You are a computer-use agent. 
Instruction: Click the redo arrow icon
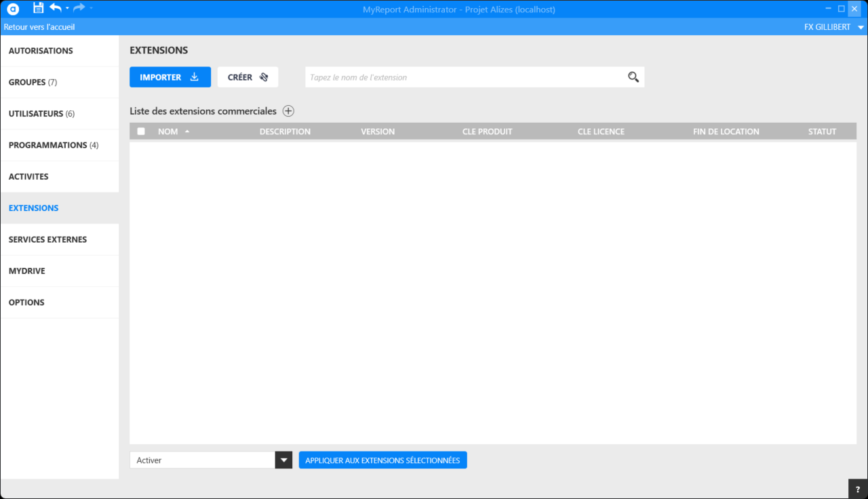[x=79, y=8]
